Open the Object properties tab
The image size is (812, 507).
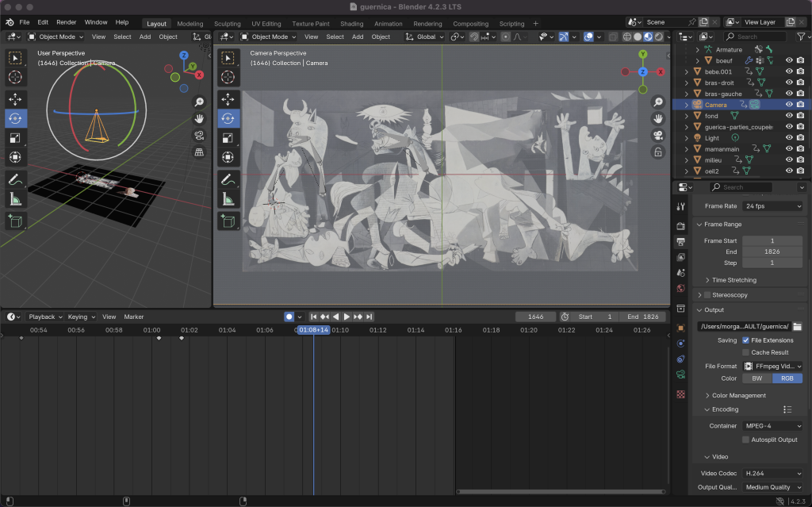(x=681, y=328)
